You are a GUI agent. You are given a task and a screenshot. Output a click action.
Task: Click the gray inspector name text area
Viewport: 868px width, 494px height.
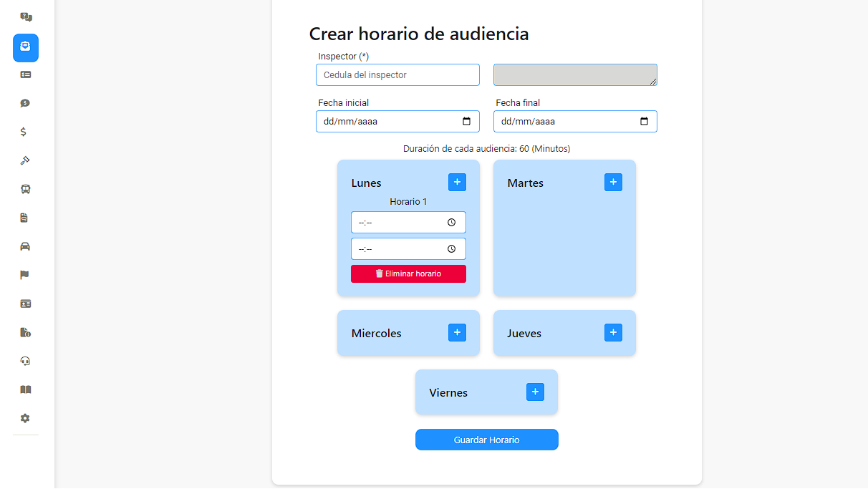tap(575, 74)
